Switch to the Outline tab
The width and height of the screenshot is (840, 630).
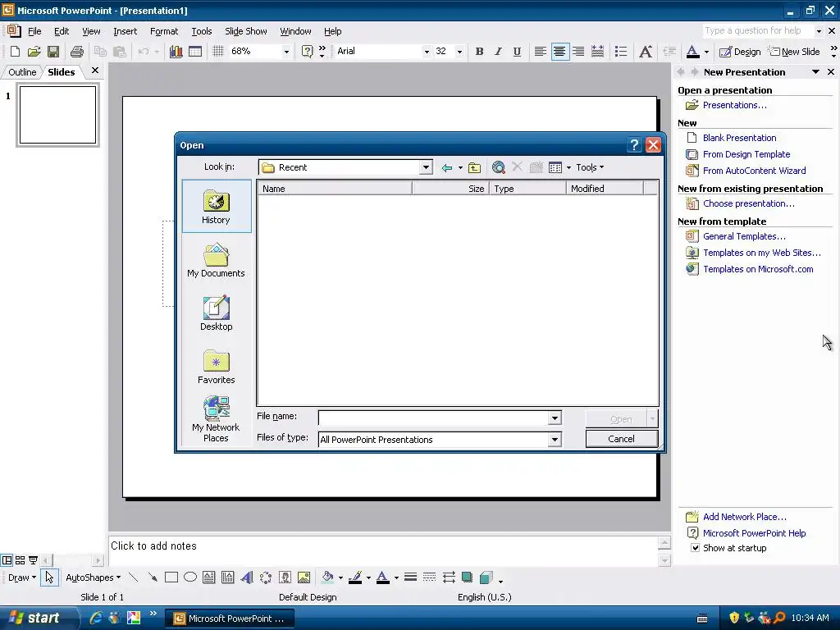coord(22,72)
